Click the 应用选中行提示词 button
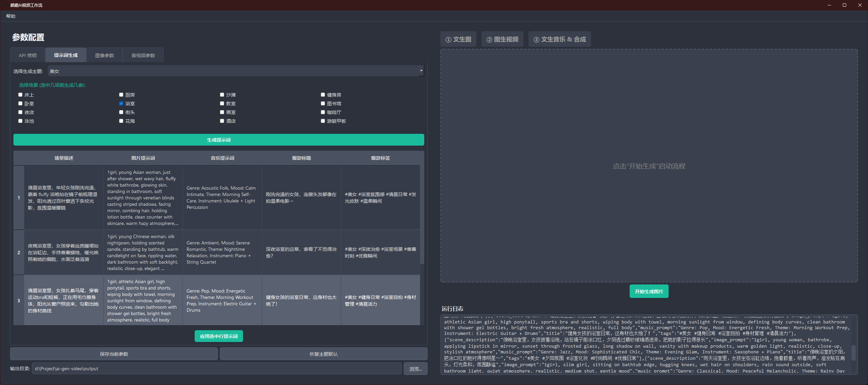The image size is (868, 385). click(x=219, y=336)
